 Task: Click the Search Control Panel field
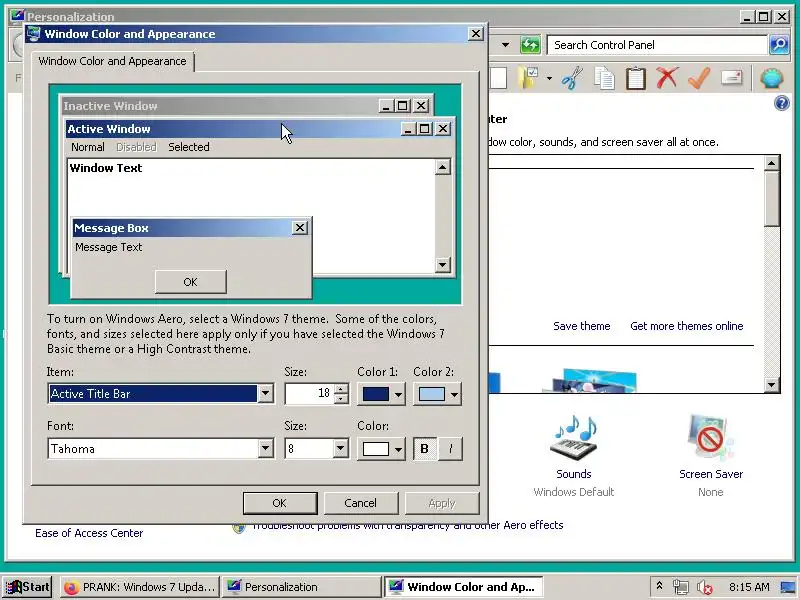click(657, 45)
